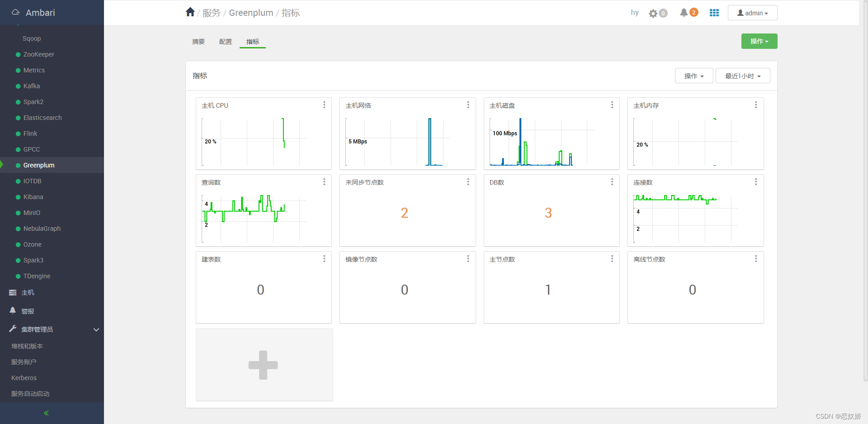Open menu dots on 主机网络 widget
The height and width of the screenshot is (424, 868).
pos(468,105)
